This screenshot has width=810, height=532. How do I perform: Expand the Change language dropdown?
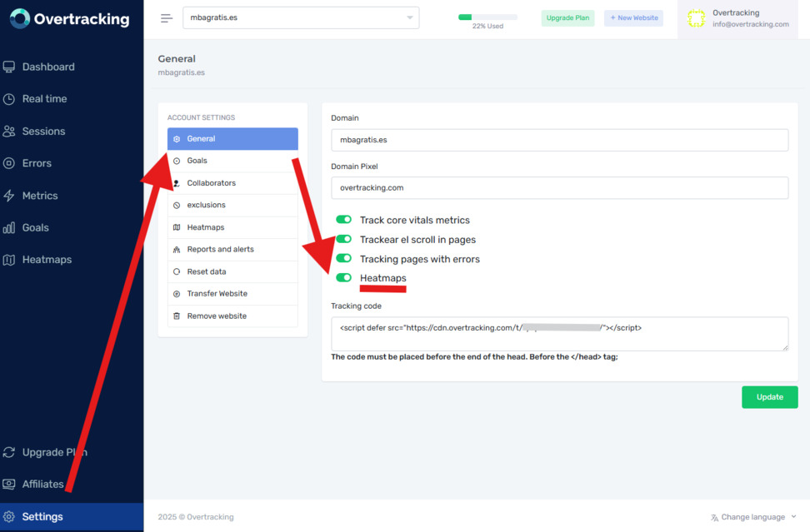click(753, 517)
